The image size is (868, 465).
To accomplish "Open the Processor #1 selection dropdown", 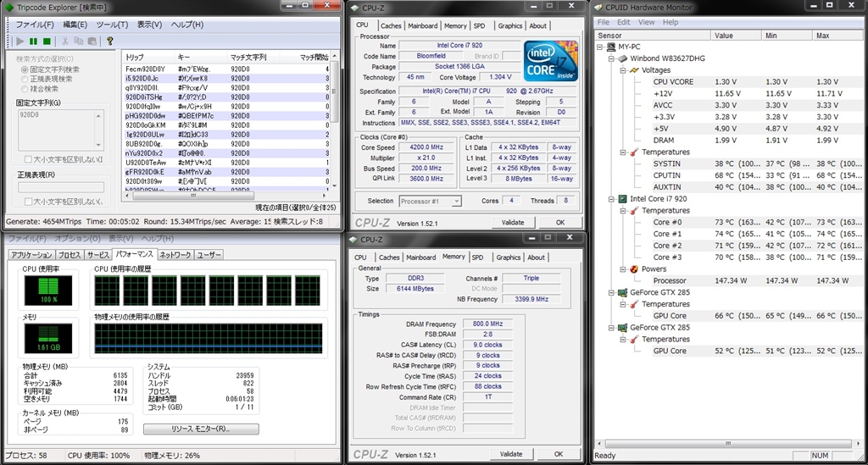I will 431,201.
